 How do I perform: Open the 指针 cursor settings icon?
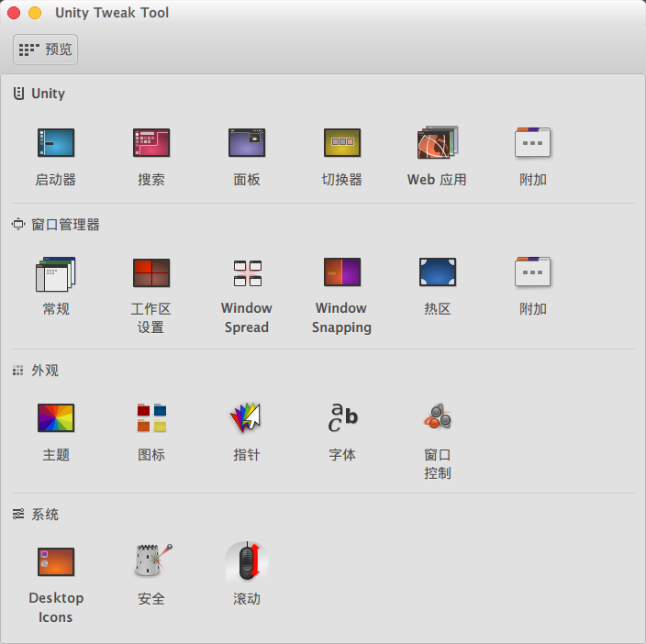(x=246, y=417)
